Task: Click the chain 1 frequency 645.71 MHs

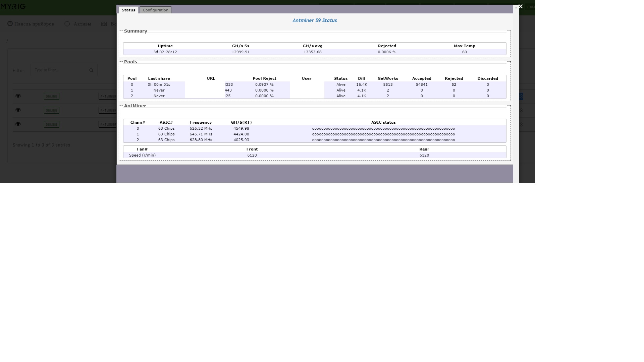Action: pos(201,134)
